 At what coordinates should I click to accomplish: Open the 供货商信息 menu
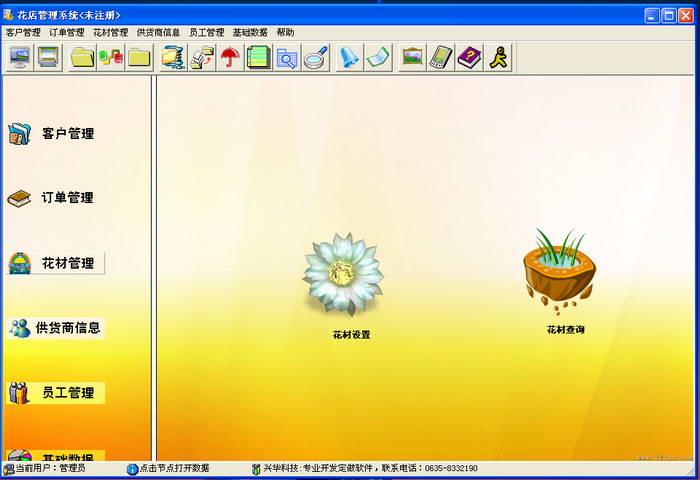pyautogui.click(x=158, y=32)
